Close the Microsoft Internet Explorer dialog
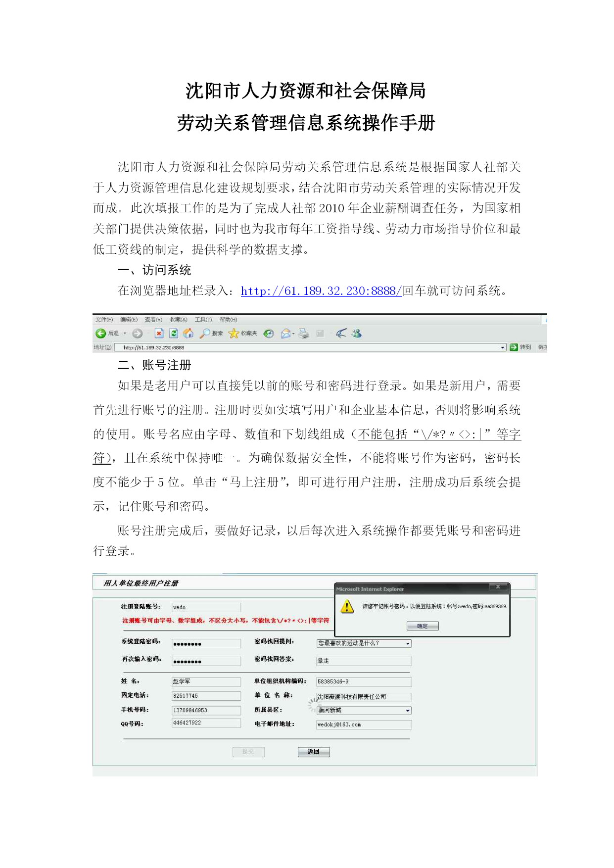Viewport: 614px width, 868px height. pos(498,587)
